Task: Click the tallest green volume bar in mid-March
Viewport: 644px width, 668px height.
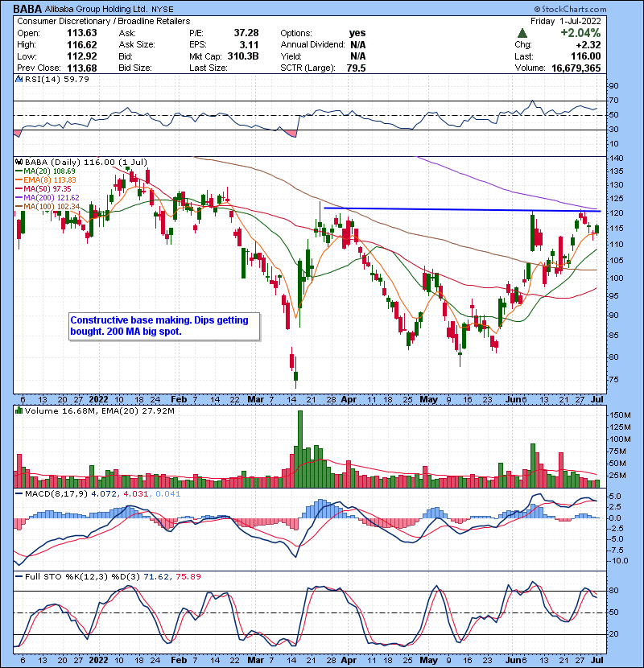Action: 300,449
